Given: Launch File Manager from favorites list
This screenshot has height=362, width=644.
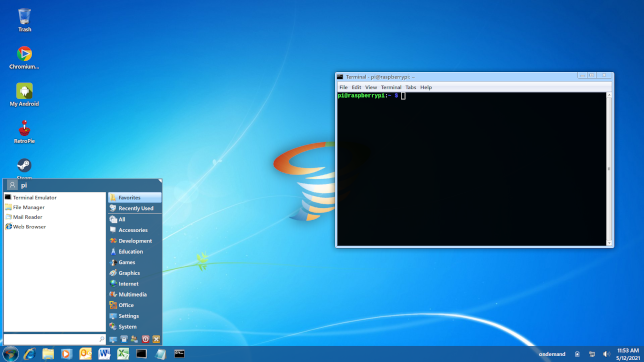Looking at the screenshot, I should click(x=55, y=208).
